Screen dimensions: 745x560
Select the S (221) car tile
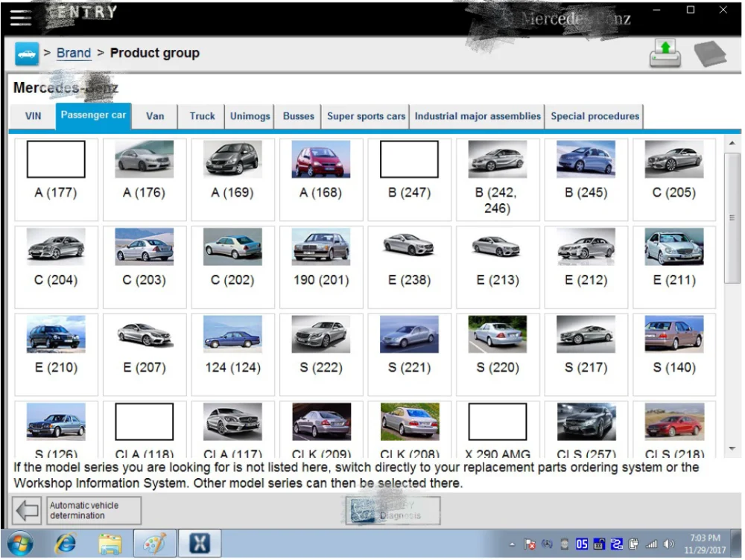pos(410,354)
